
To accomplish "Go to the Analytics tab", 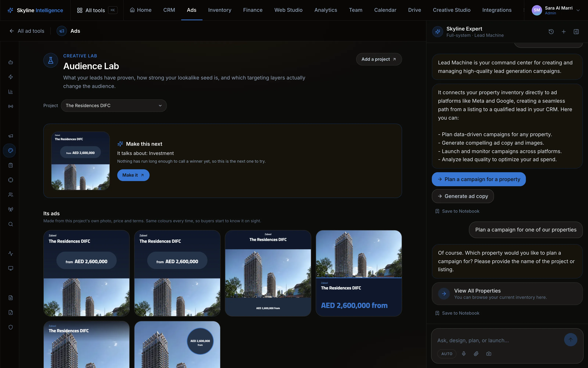I will (x=326, y=10).
